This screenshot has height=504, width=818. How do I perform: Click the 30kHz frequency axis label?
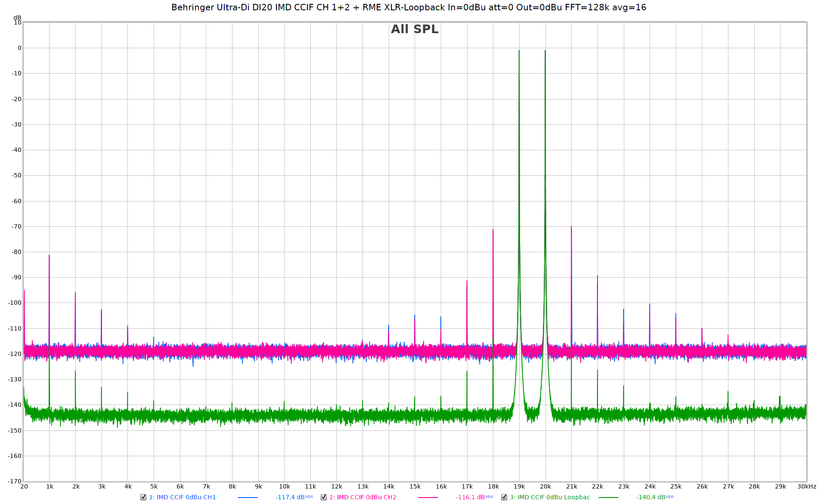807,486
